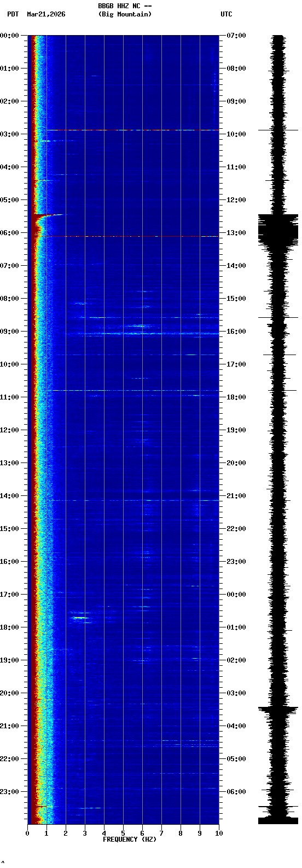The width and height of the screenshot is (302, 868).
Task: Click the PDT timezone label
Action: pyautogui.click(x=13, y=14)
